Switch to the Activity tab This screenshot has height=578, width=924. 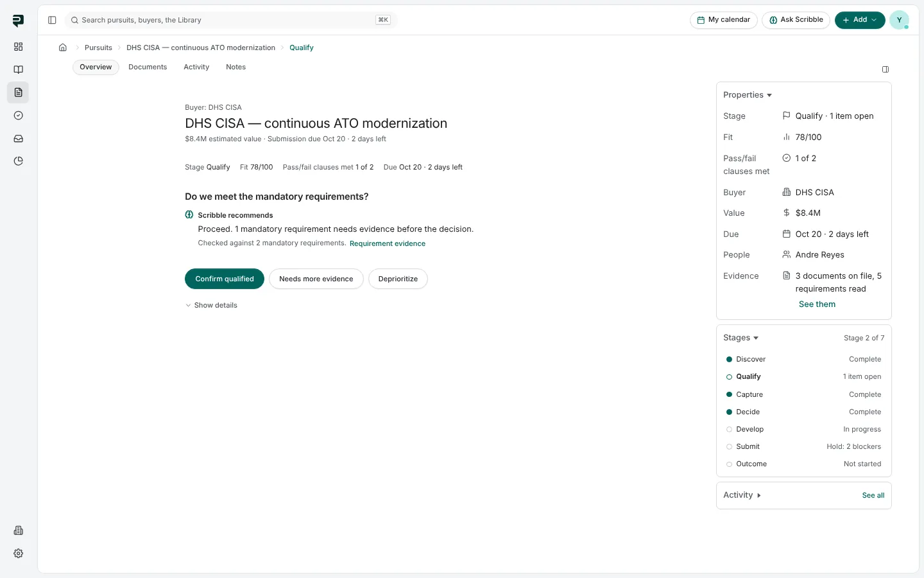tap(196, 67)
